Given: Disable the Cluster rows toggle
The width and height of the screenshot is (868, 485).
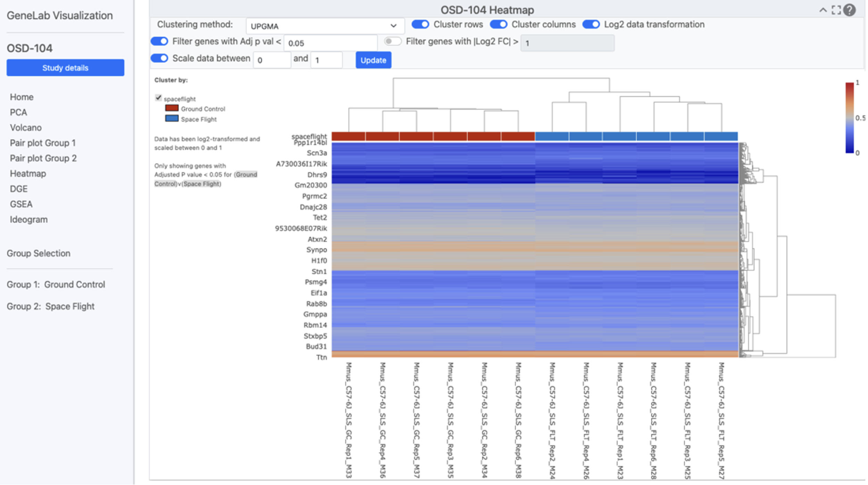Looking at the screenshot, I should pyautogui.click(x=419, y=25).
